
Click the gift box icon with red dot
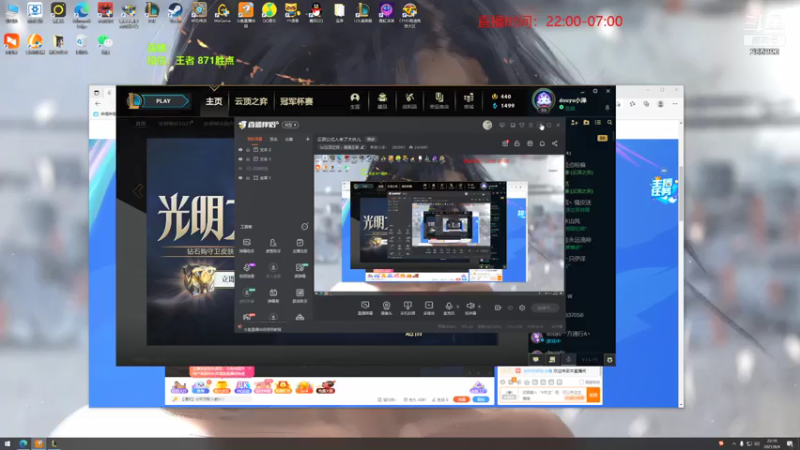[x=505, y=143]
